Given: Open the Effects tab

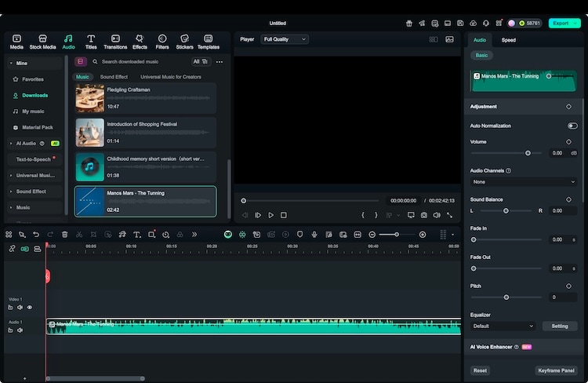Looking at the screenshot, I should [x=140, y=42].
